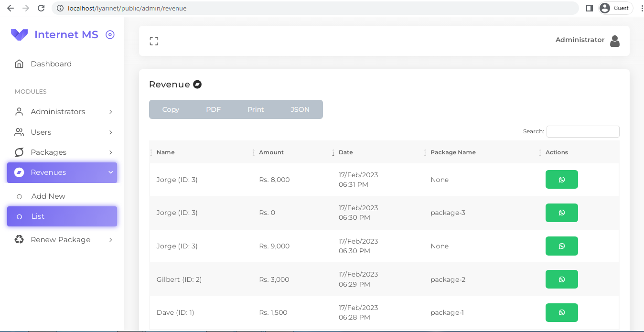The height and width of the screenshot is (332, 644).
Task: Export the revenue table as PDF
Action: click(x=213, y=109)
